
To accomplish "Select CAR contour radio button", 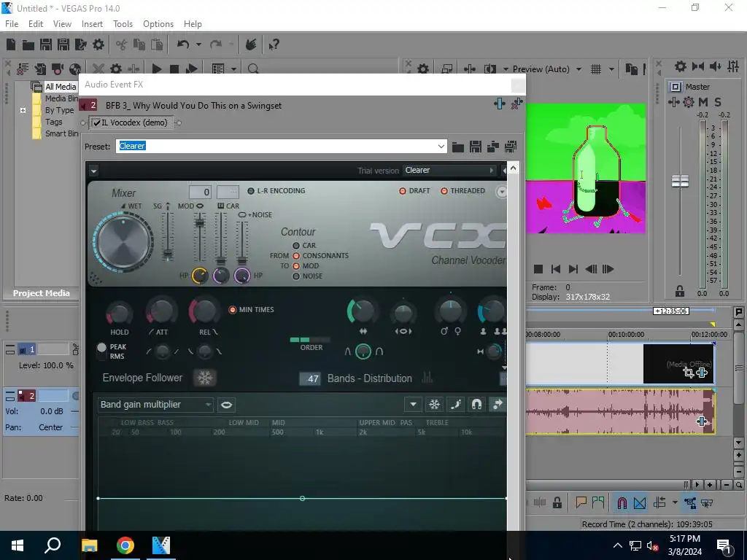I will click(296, 246).
